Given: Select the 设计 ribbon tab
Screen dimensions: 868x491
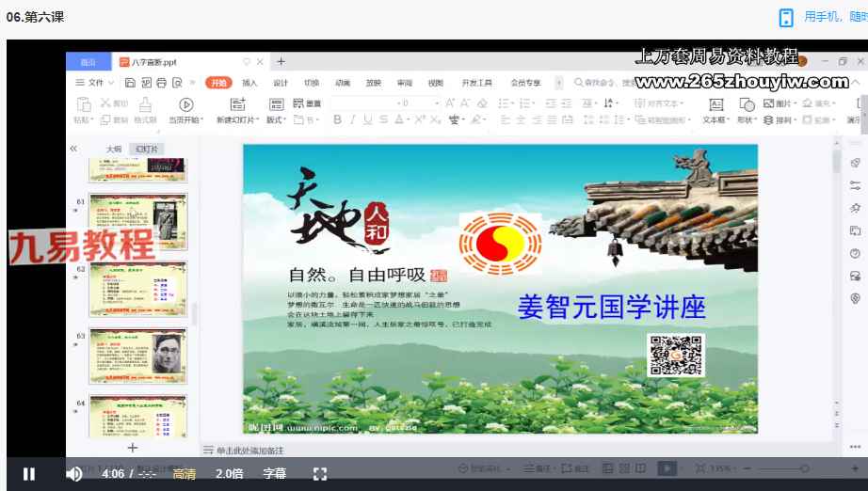Looking at the screenshot, I should 281,83.
